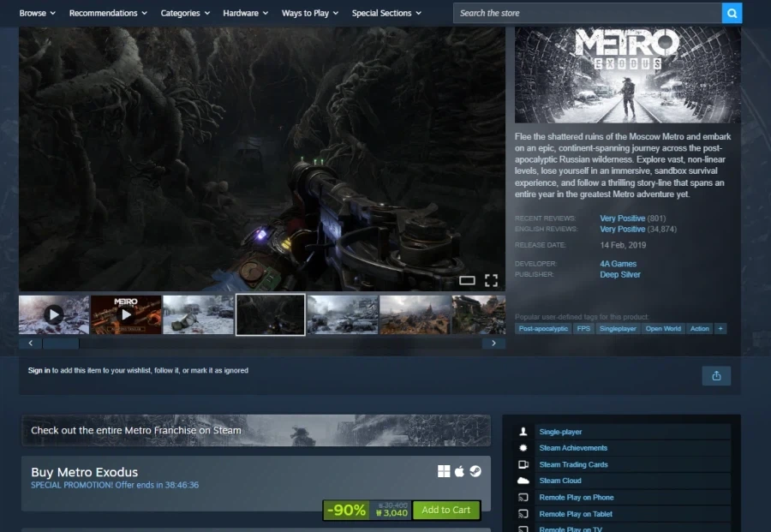Click the Apple platform icon
The width and height of the screenshot is (771, 532).
click(x=459, y=471)
